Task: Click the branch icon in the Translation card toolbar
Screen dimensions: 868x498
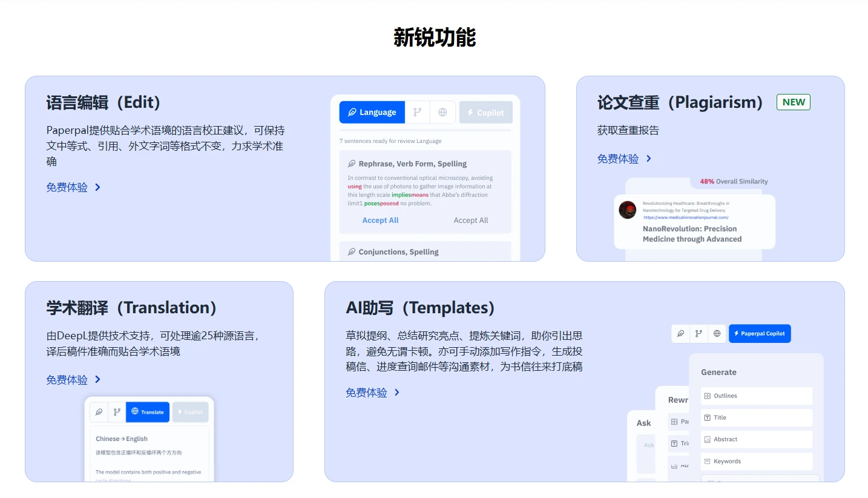Action: [117, 412]
